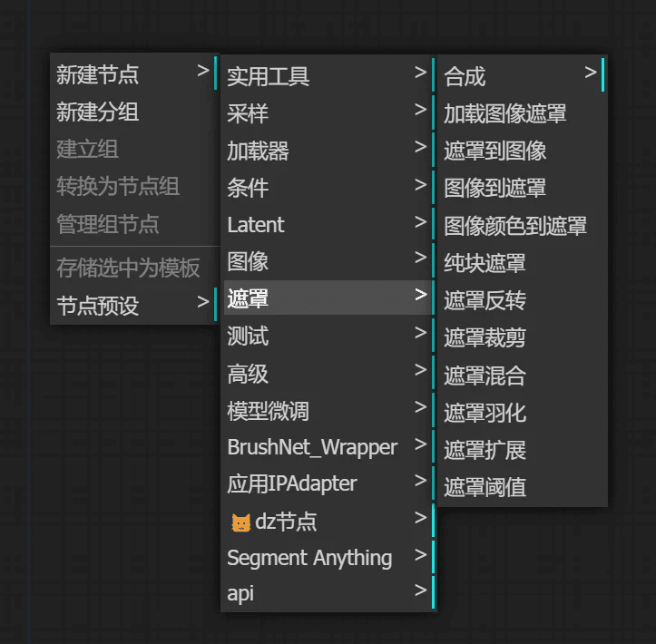
Task: Add the 图像到遮罩 node
Action: point(523,188)
